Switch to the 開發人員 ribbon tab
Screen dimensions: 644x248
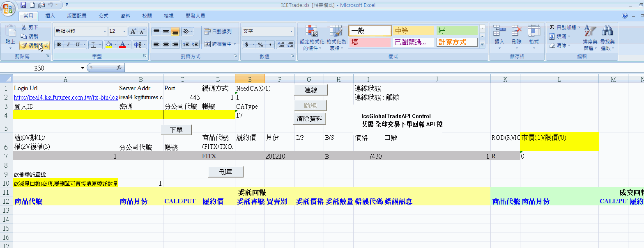[x=195, y=16]
